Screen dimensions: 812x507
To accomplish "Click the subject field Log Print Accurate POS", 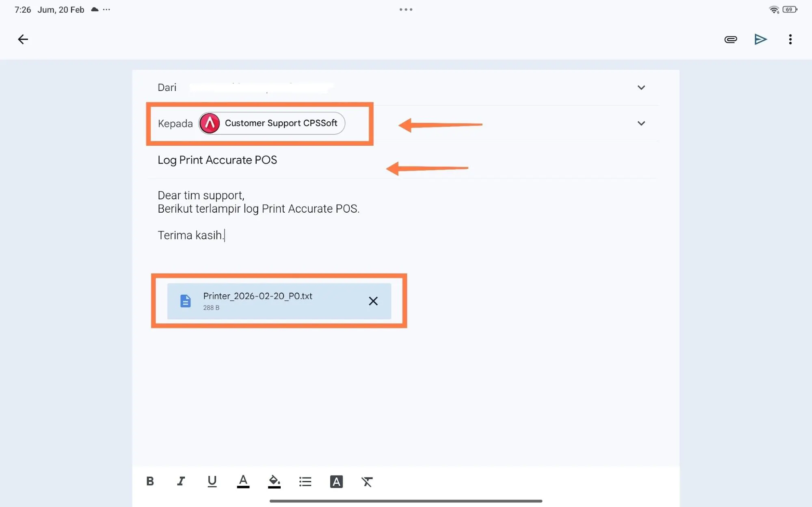I will [217, 160].
